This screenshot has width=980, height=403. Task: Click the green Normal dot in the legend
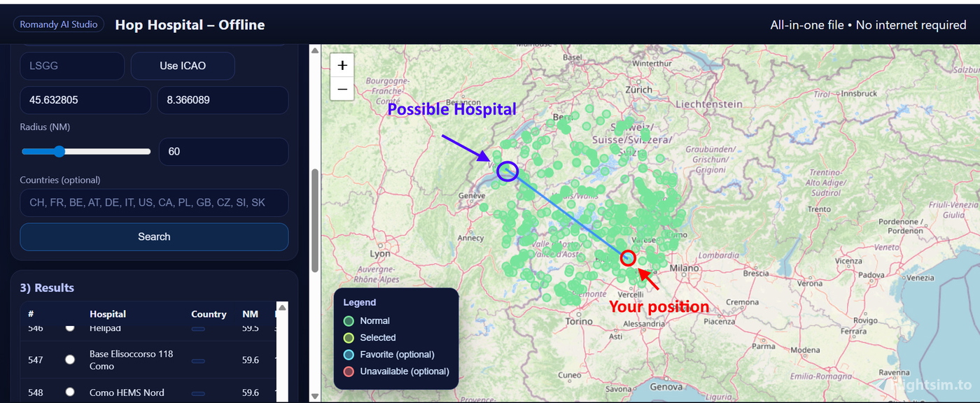point(348,320)
